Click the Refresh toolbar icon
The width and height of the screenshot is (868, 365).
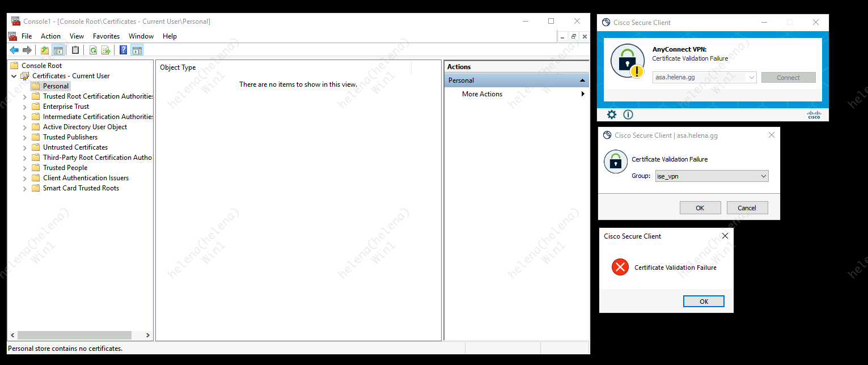coord(93,50)
